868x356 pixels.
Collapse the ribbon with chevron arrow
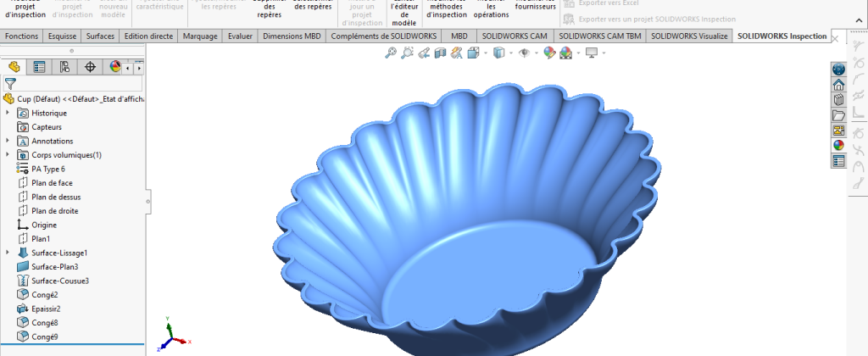[x=858, y=20]
